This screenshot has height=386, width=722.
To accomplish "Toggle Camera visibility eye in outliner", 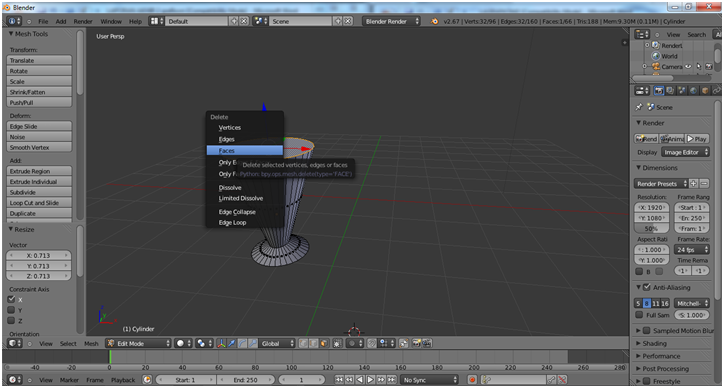I will click(x=688, y=66).
